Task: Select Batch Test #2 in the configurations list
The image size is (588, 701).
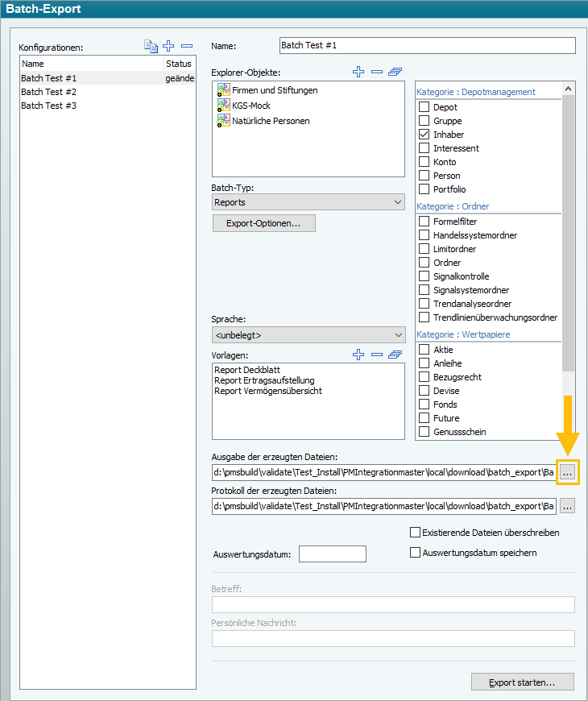Action: pyautogui.click(x=48, y=92)
